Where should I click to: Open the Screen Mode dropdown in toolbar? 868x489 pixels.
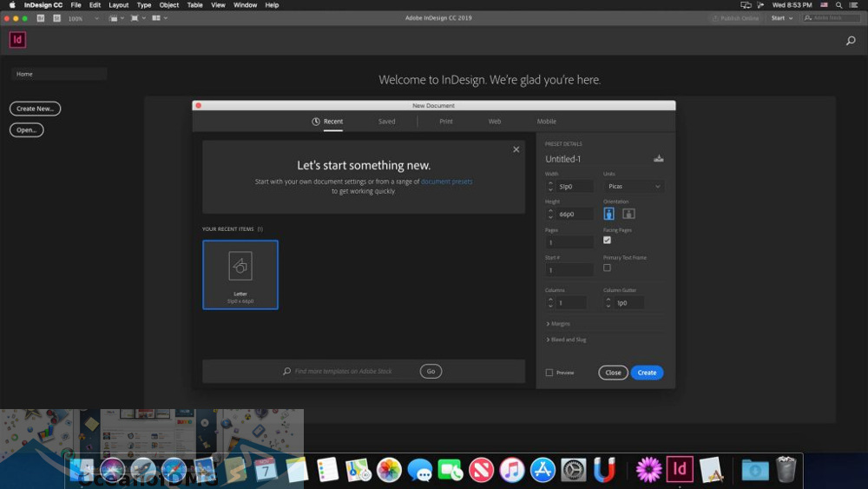(x=138, y=18)
